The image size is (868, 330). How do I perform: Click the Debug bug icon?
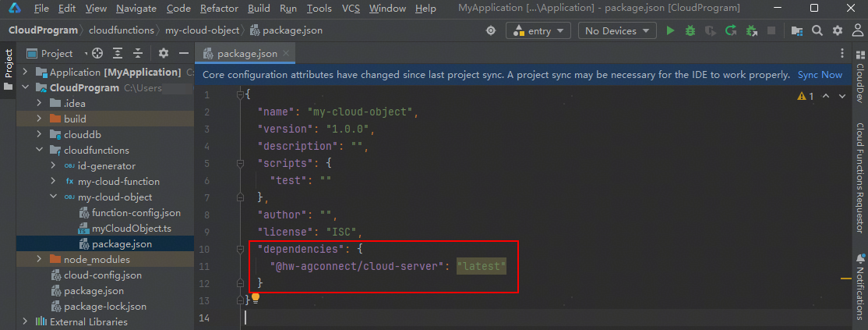pos(690,31)
